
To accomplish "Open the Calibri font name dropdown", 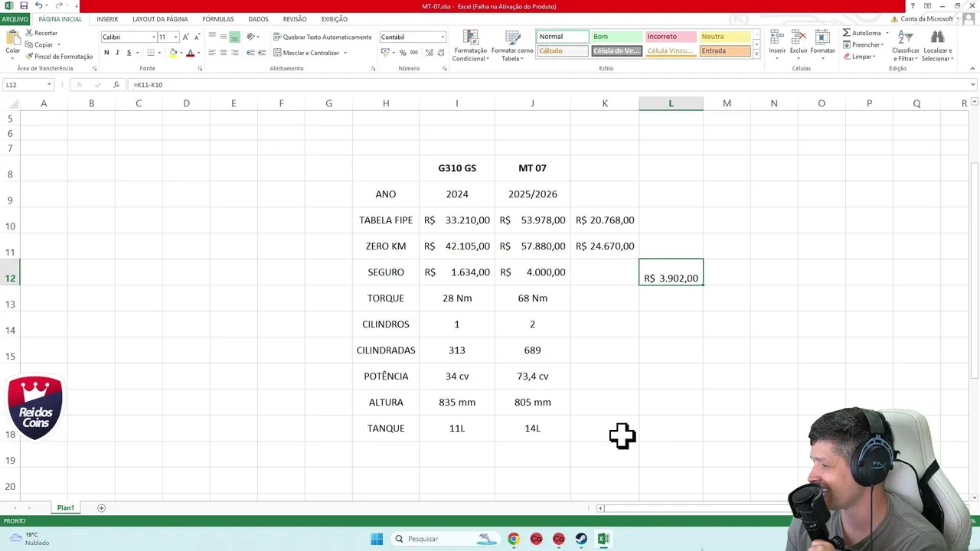I will (x=153, y=37).
